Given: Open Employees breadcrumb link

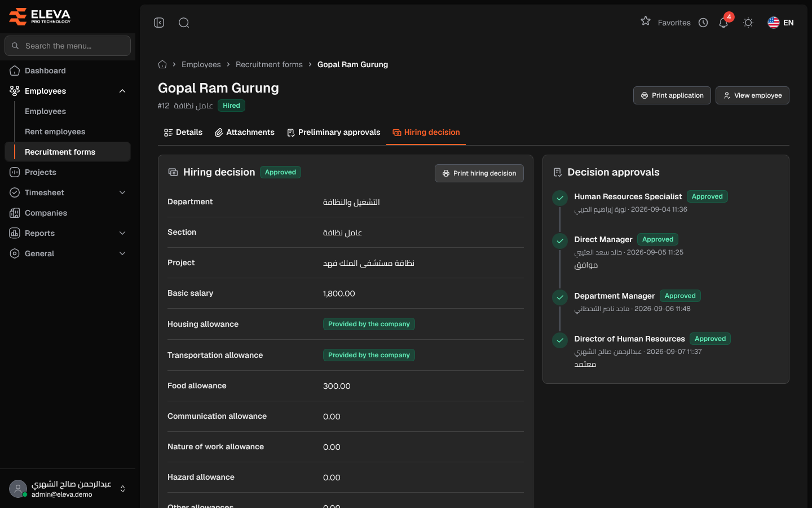Looking at the screenshot, I should (201, 64).
